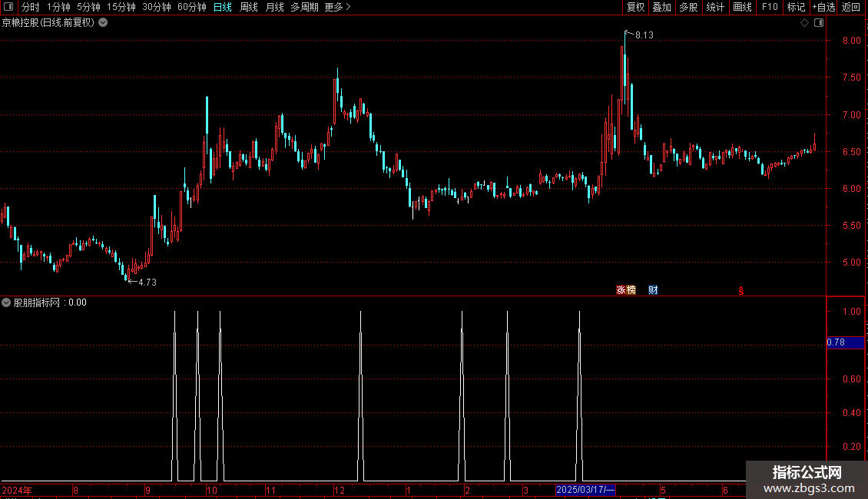The width and height of the screenshot is (868, 499).
Task: Open the 多股 multi-stock view
Action: [x=689, y=7]
